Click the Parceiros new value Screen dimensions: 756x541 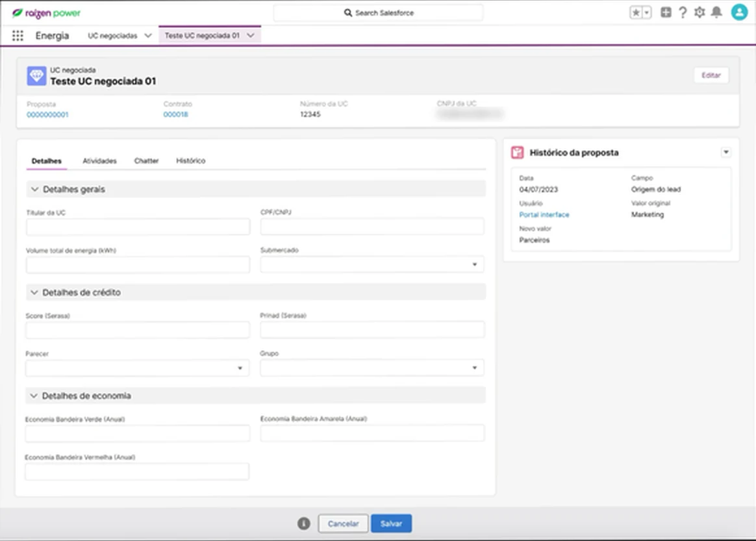(x=535, y=240)
